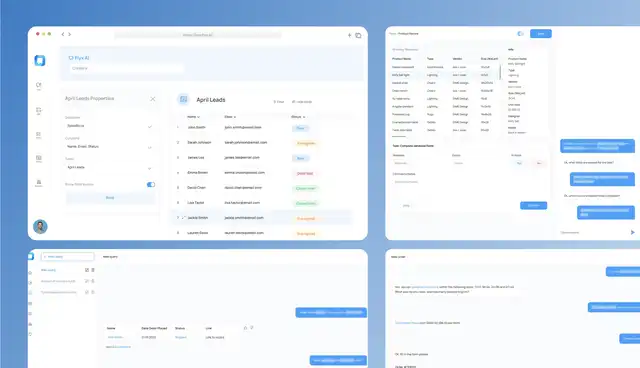The width and height of the screenshot is (640, 368).
Task: Click the blue app logo in the sidebar
Action: pos(40,60)
